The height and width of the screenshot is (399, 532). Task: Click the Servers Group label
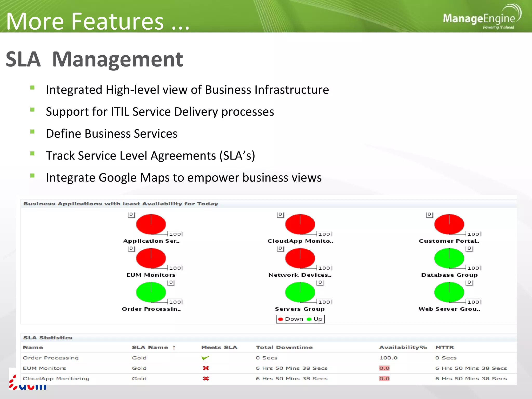(300, 309)
